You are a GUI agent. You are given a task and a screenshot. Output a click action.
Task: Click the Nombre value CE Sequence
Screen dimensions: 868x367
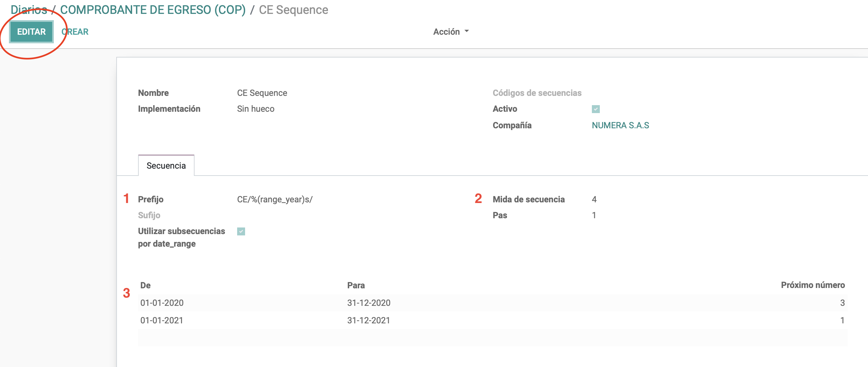pos(262,93)
